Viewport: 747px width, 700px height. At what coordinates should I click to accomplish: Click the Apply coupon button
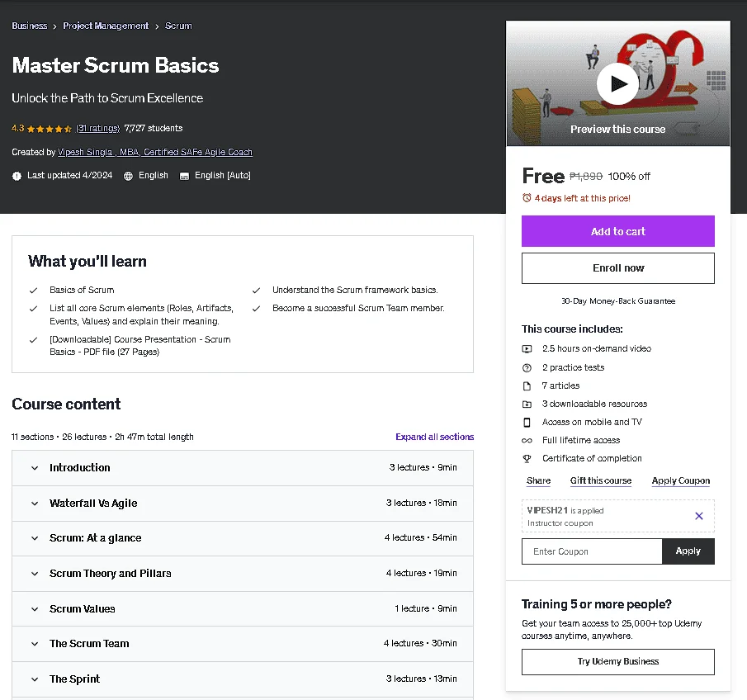click(688, 551)
